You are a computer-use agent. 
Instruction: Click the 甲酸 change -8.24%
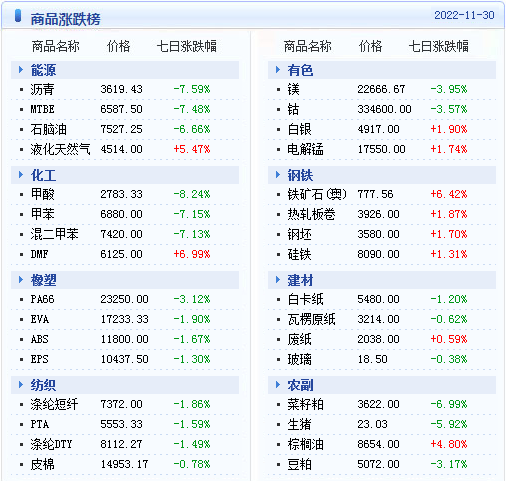pyautogui.click(x=192, y=194)
